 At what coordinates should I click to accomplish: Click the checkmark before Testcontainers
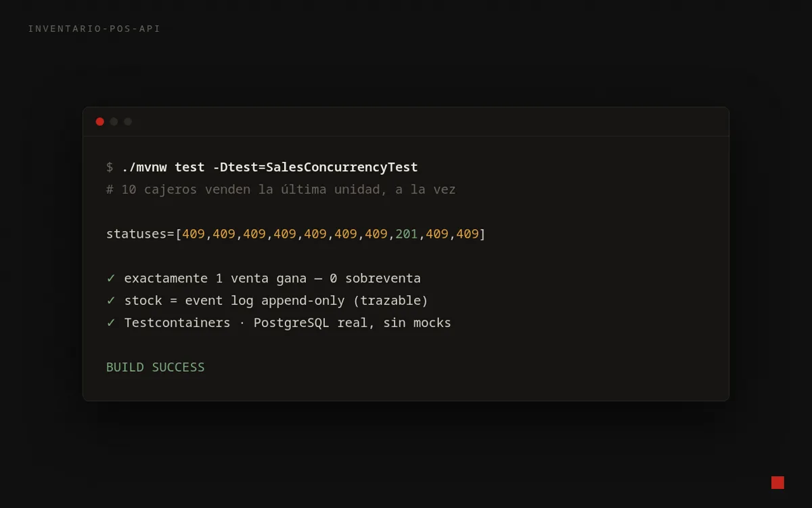click(111, 323)
